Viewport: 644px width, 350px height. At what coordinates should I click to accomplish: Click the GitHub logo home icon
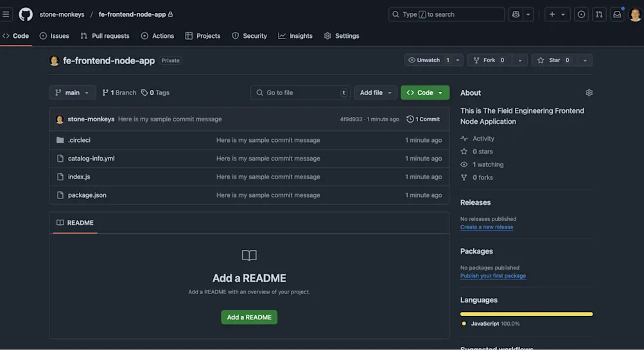tap(26, 14)
